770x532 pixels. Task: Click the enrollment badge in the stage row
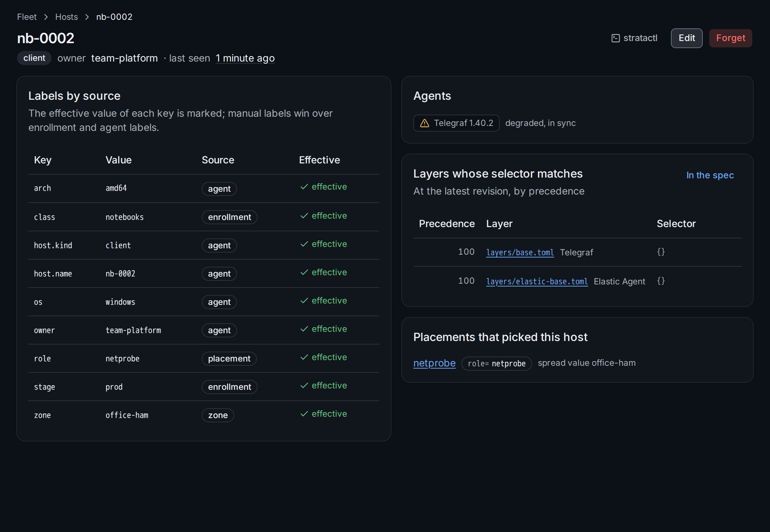click(x=229, y=387)
